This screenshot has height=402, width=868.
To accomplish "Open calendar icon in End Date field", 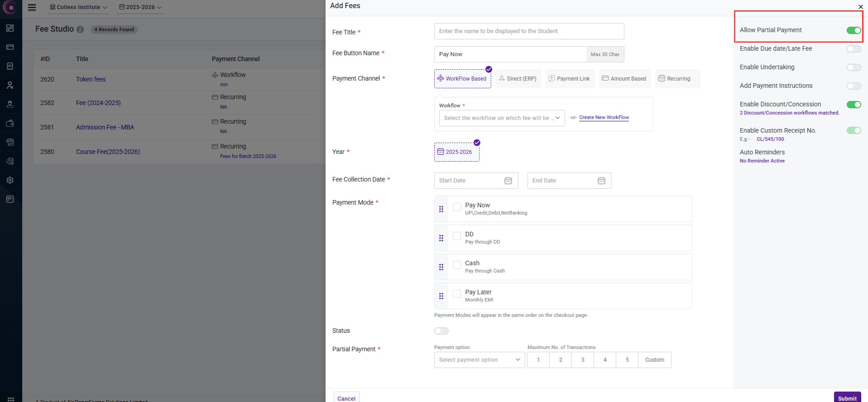I will pos(601,181).
